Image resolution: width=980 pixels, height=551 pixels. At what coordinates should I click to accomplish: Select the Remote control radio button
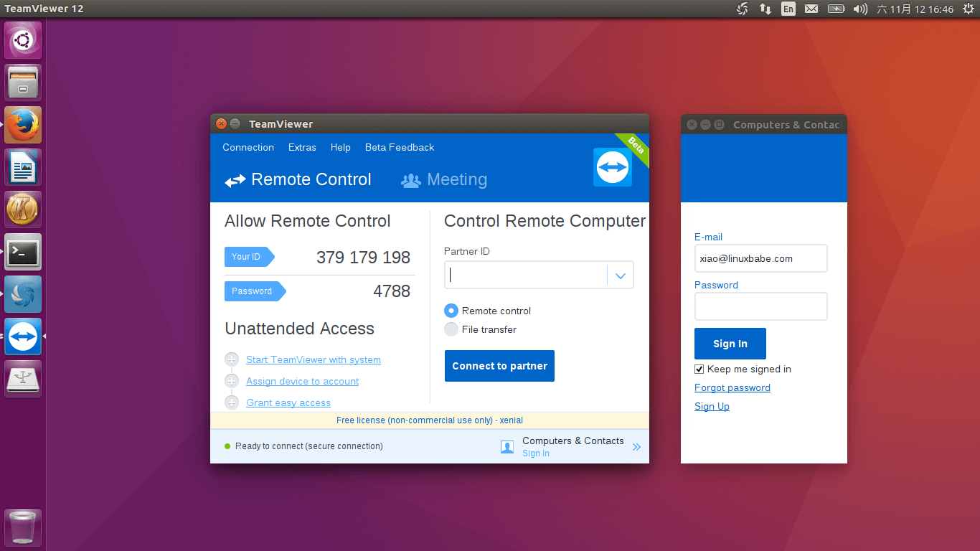[451, 311]
